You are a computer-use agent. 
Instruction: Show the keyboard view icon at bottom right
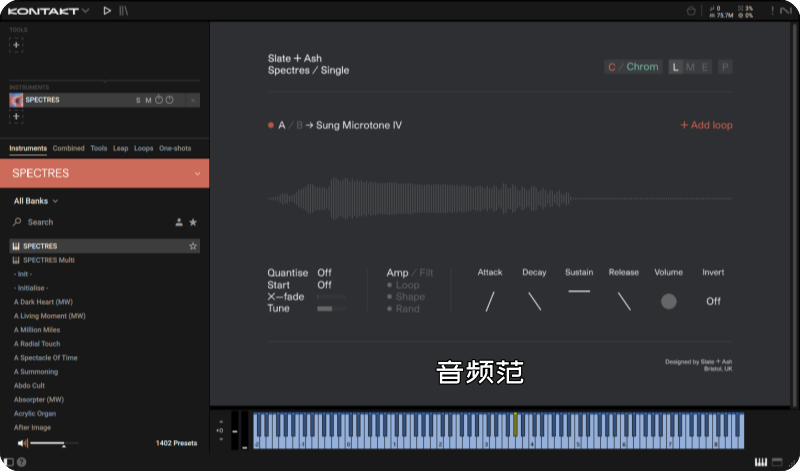click(x=761, y=461)
